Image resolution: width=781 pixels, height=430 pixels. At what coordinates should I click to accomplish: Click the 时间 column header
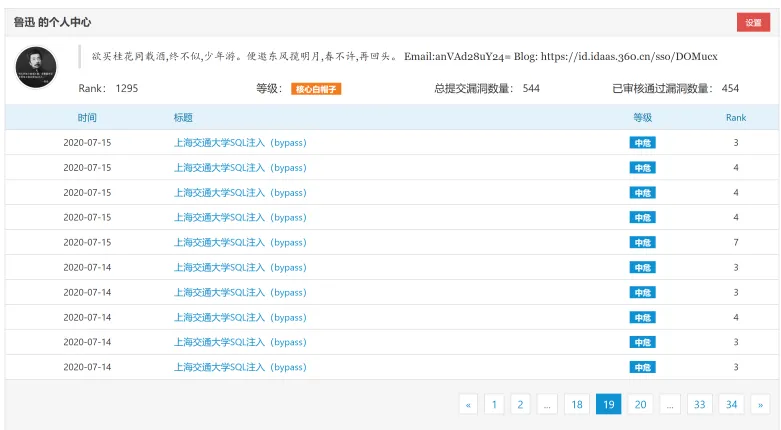87,118
